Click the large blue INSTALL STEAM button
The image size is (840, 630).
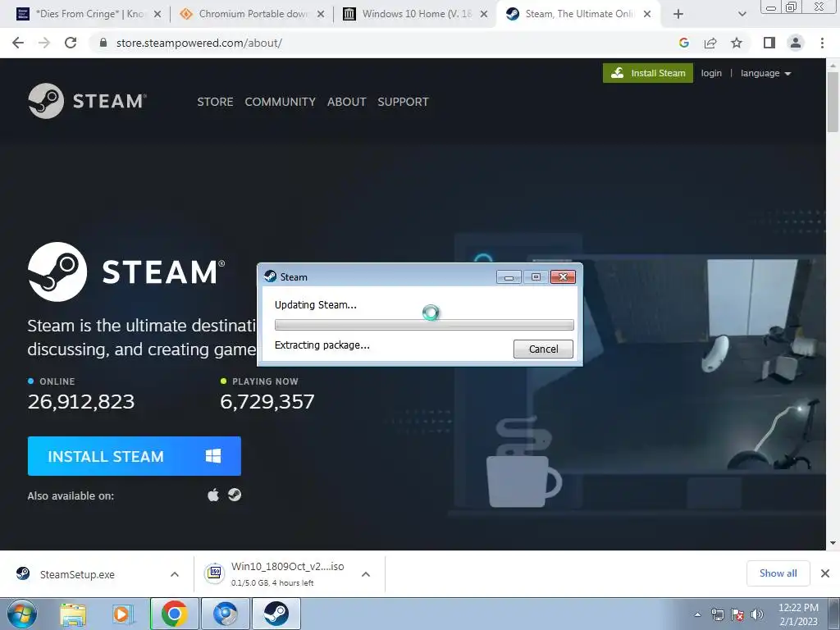coord(134,456)
